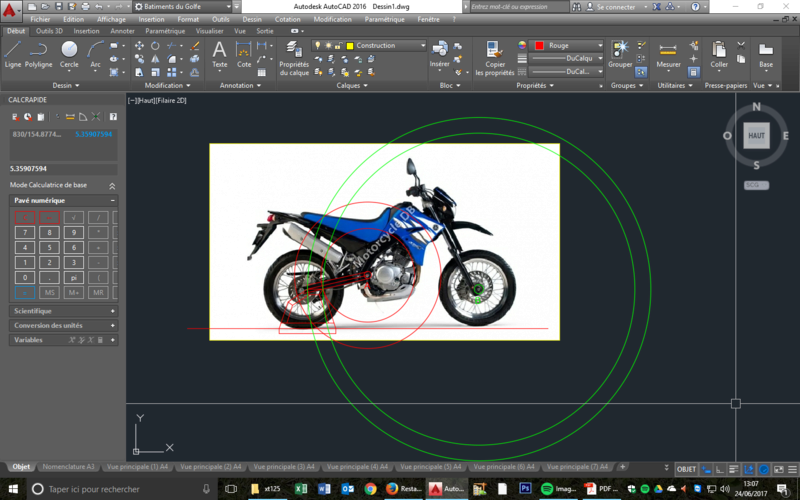Click the angle icon in CALCRAPIDE toolbar
The height and width of the screenshot is (500, 800).
83,117
